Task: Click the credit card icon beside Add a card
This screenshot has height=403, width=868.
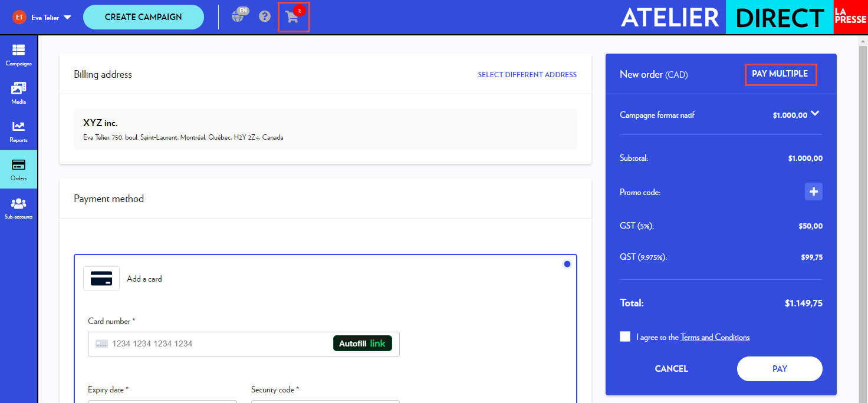Action: [x=101, y=279]
